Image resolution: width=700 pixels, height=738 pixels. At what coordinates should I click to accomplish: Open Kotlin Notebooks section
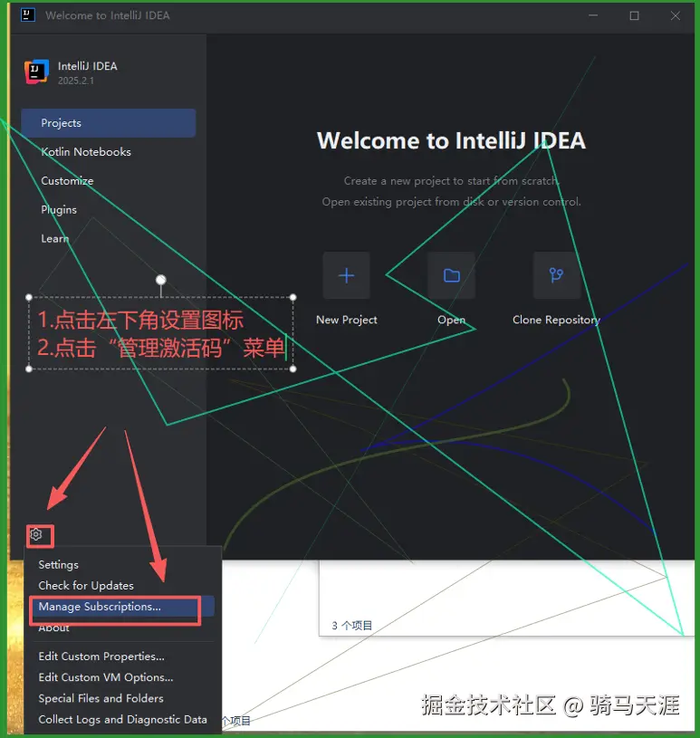[109, 152]
